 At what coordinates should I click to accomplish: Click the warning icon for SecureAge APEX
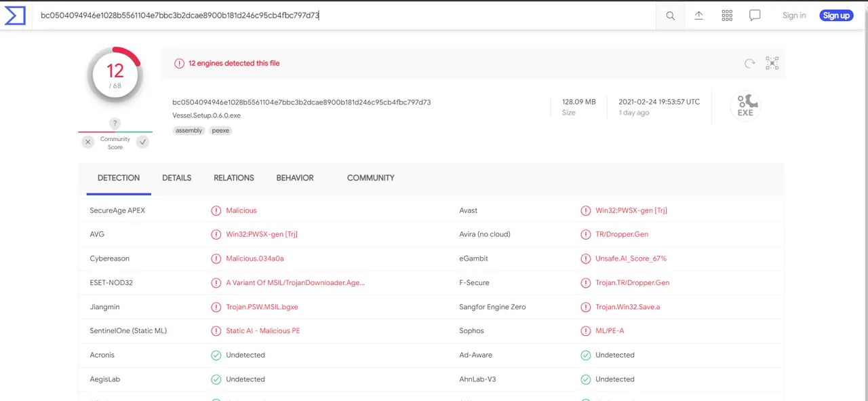tap(216, 210)
